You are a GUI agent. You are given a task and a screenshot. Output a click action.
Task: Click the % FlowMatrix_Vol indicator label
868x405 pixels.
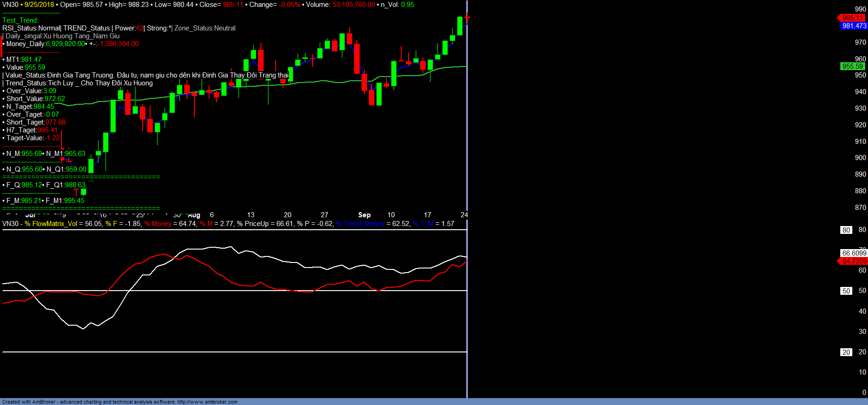click(51, 224)
